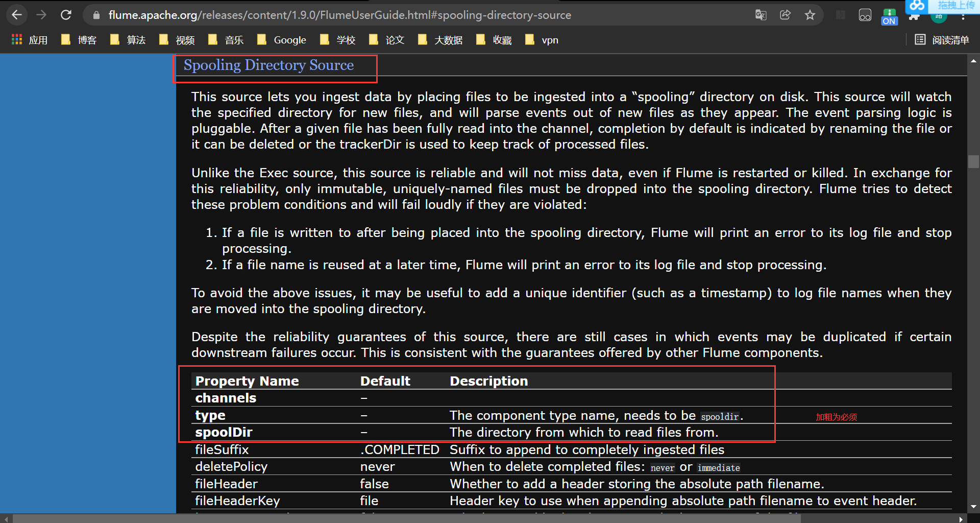The height and width of the screenshot is (523, 980).
Task: Click the 'Property Name' column header
Action: pyautogui.click(x=247, y=381)
